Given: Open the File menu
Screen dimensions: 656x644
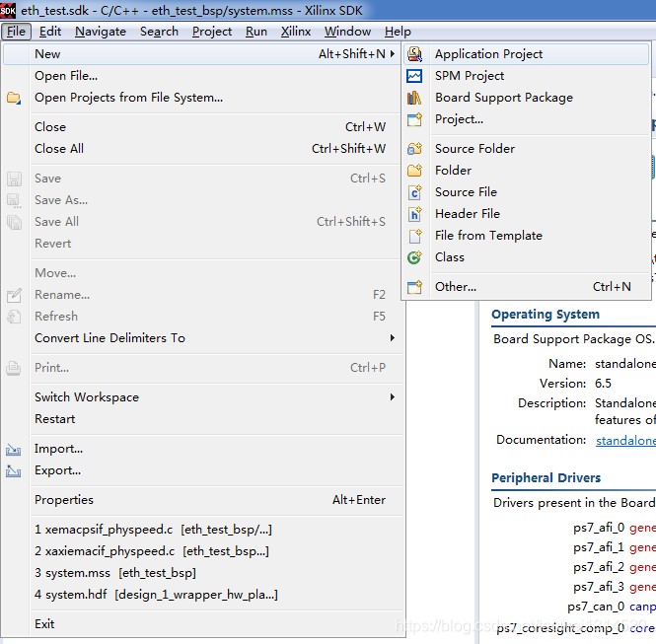Looking at the screenshot, I should 16,32.
